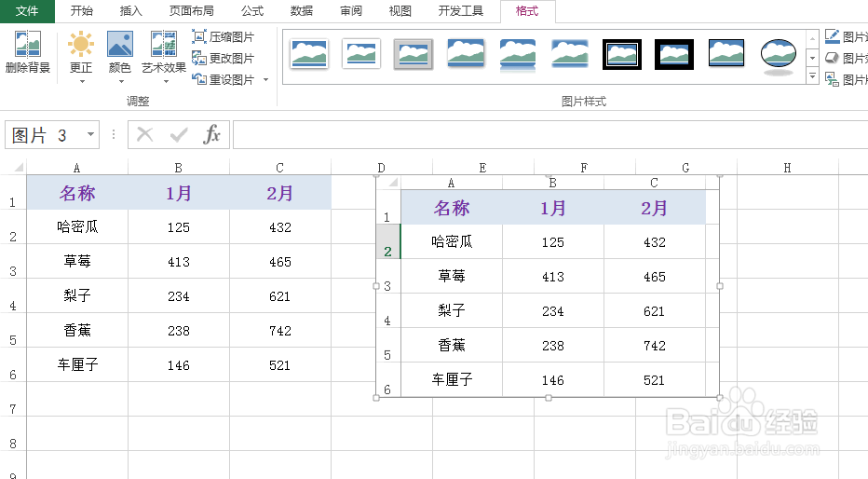Apply the thin black frame picture style

pyautogui.click(x=726, y=53)
